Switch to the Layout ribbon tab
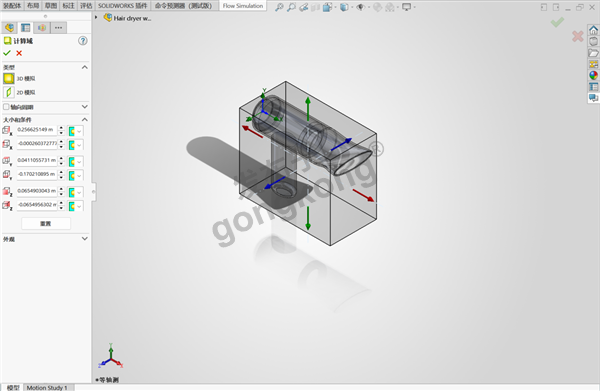This screenshot has width=600, height=391. (x=33, y=5)
